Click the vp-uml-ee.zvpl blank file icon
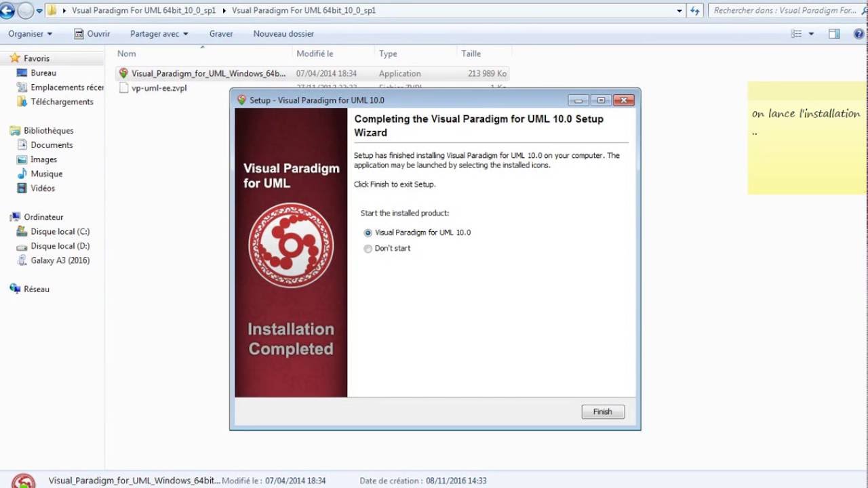Viewport: 868px width, 488px height. click(123, 88)
